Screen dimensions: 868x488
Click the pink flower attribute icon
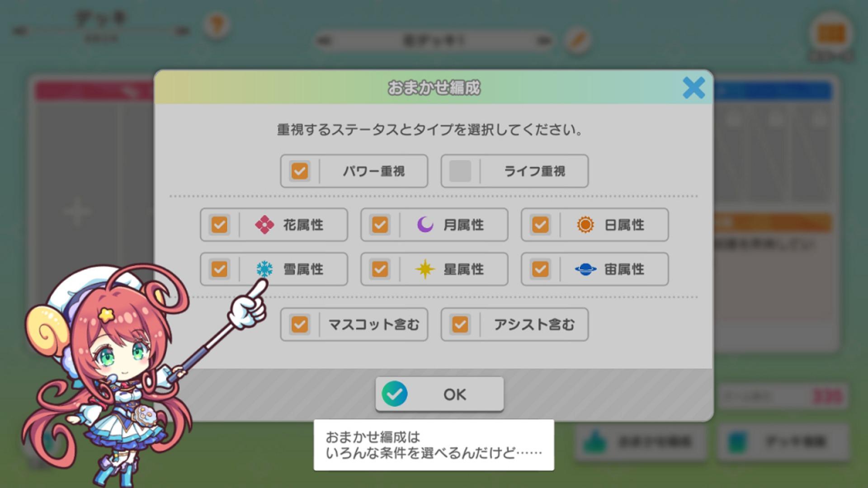coord(264,225)
